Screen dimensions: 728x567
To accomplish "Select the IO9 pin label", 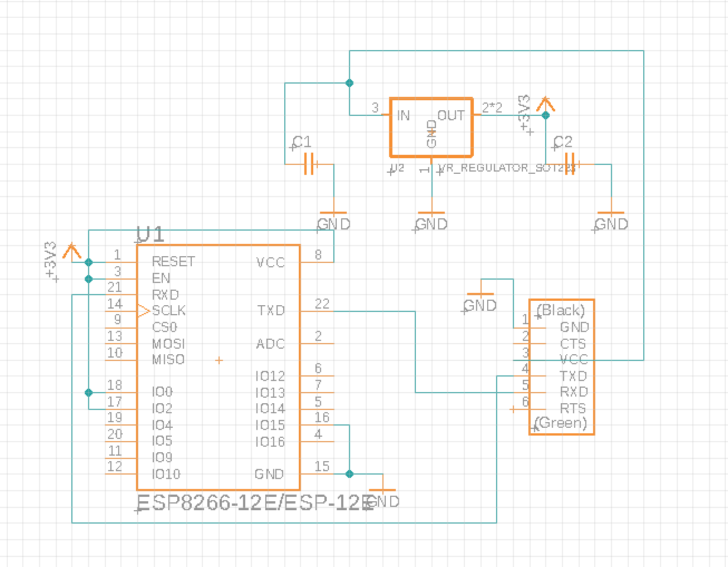I will [x=162, y=458].
